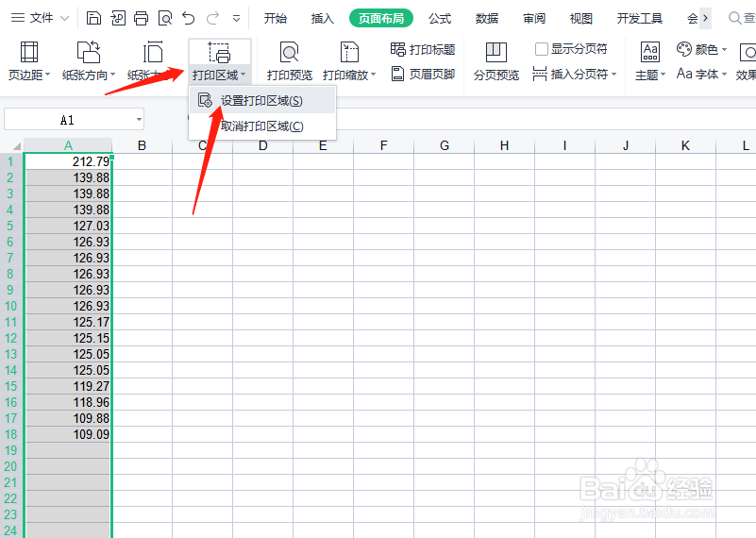Click the export/save-as icon next to save
The width and height of the screenshot is (756, 538).
click(118, 18)
